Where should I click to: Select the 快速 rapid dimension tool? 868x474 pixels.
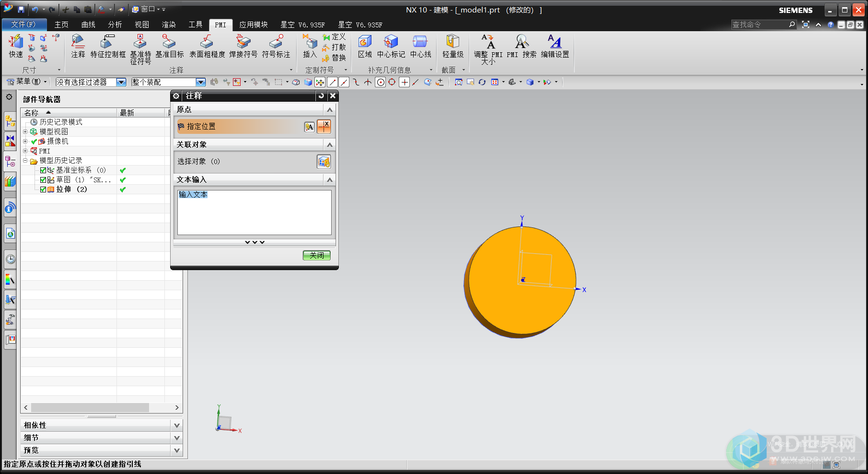click(x=16, y=46)
